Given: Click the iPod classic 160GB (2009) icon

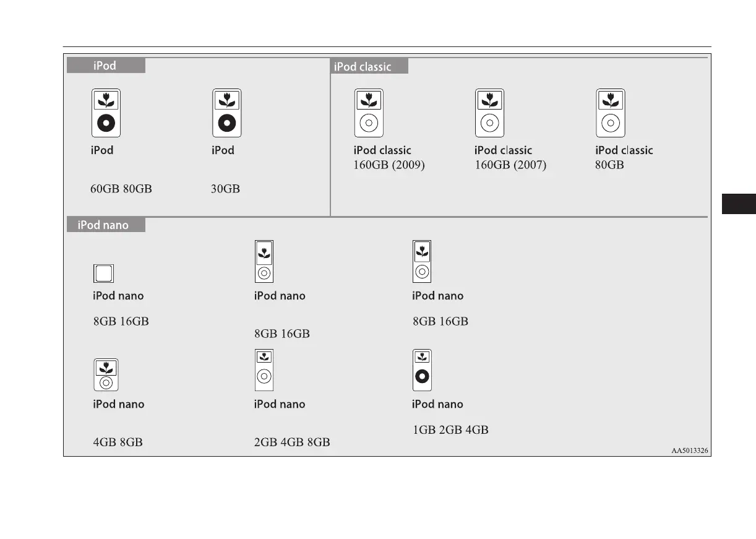Looking at the screenshot, I should coord(369,113).
